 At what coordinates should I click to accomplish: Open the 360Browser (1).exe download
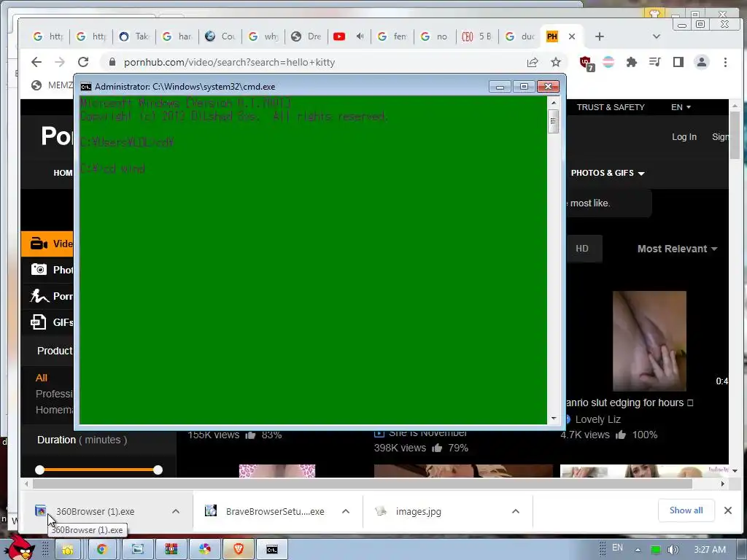[96, 511]
